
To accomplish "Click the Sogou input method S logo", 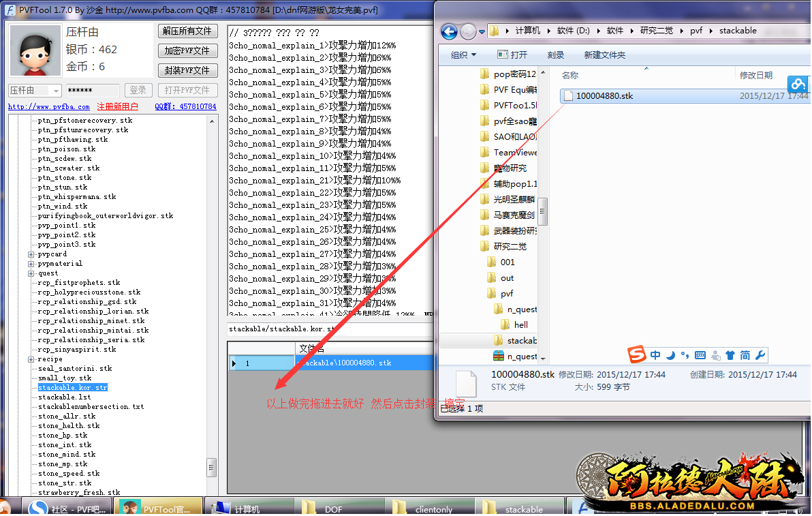I will 636,355.
